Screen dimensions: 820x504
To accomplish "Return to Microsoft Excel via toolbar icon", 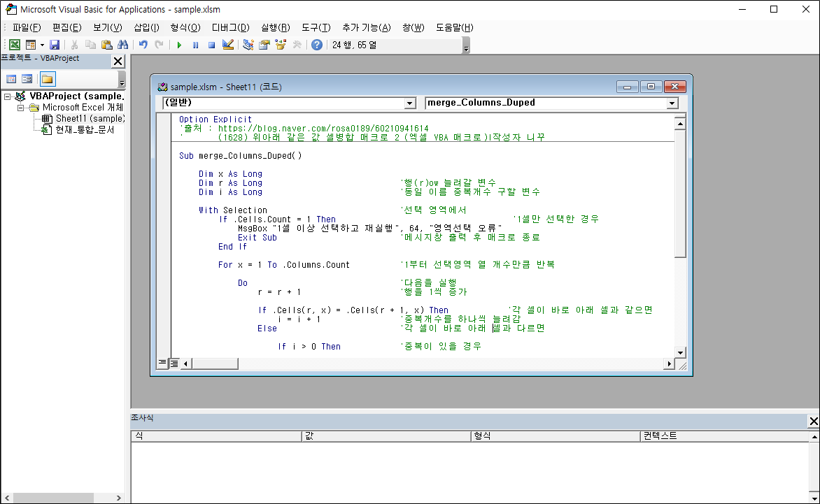I will (x=15, y=45).
